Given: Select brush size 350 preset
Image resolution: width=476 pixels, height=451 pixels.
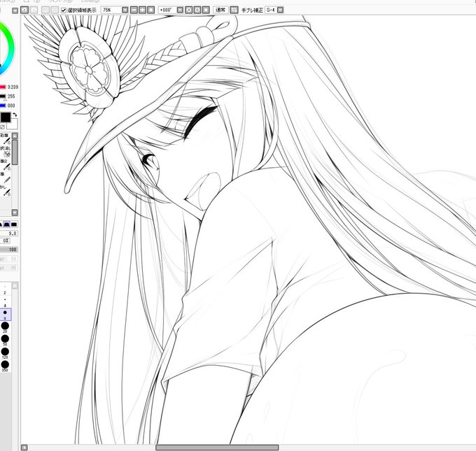Looking at the screenshot, I should point(5,366).
